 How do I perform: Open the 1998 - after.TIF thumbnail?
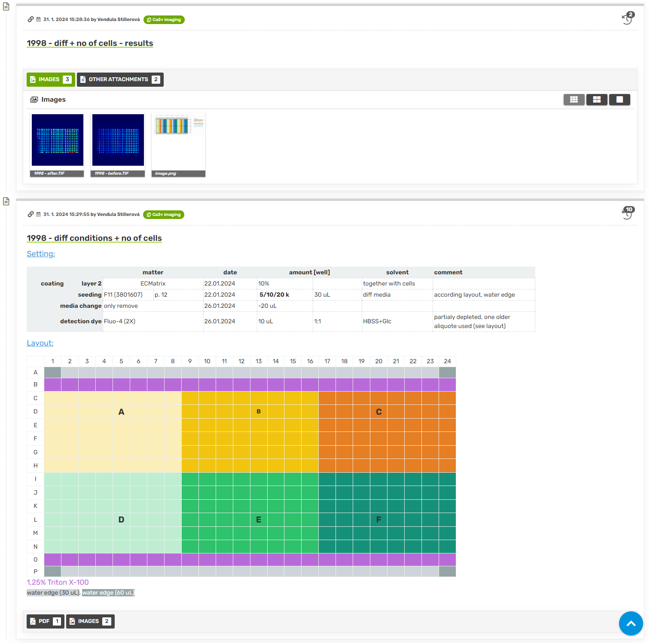[58, 140]
